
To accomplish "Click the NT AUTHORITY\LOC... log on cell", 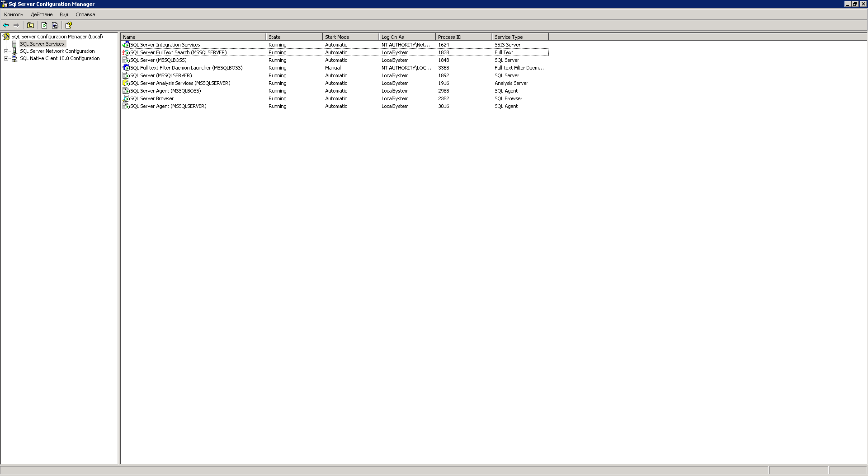I will [406, 68].
